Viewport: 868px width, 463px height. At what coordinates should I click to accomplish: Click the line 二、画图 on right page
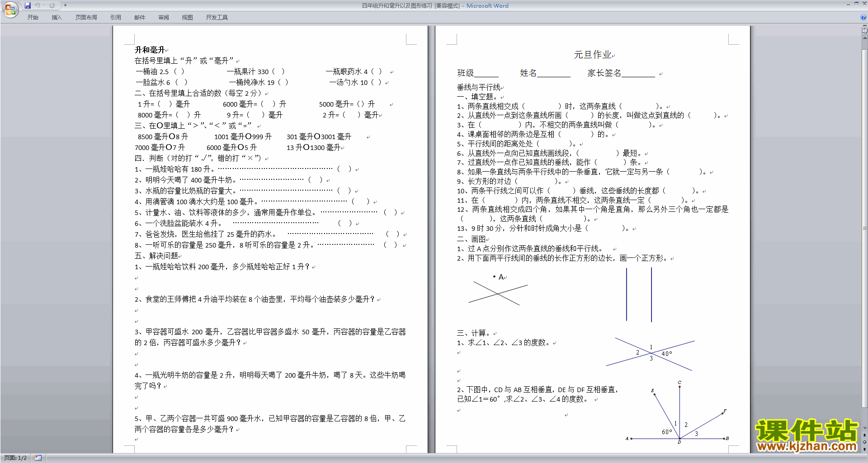pyautogui.click(x=471, y=239)
